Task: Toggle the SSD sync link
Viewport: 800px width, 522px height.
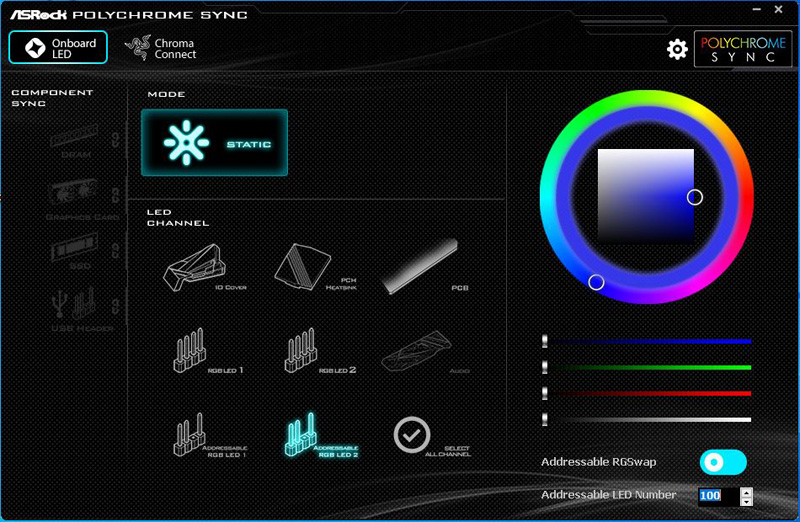Action: click(x=116, y=251)
